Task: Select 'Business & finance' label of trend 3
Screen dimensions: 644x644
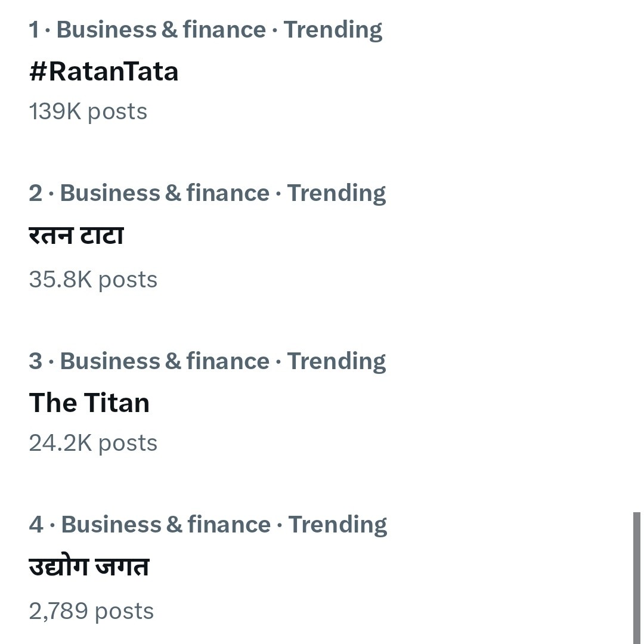Action: pyautogui.click(x=165, y=361)
